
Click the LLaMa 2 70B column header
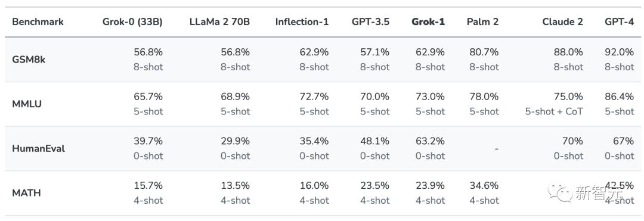218,21
